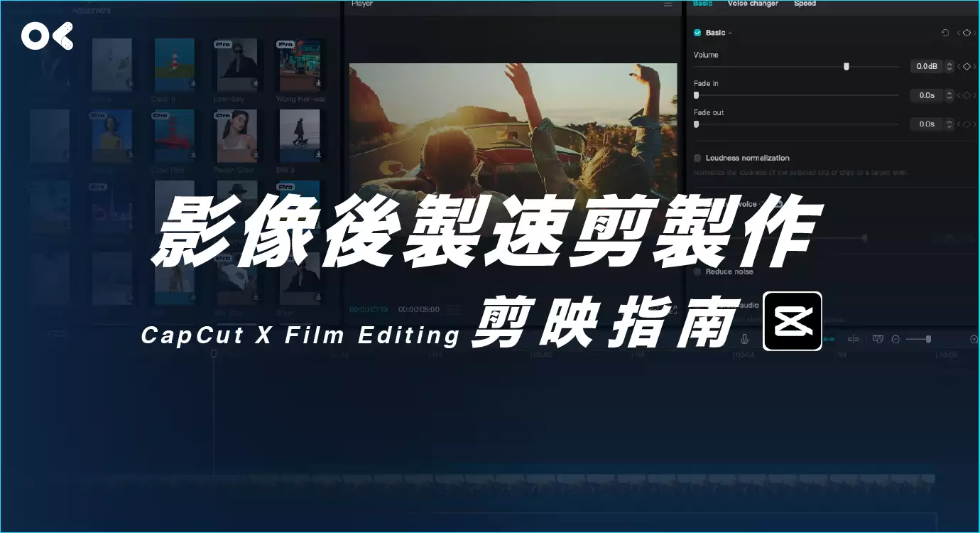Click the Fade out slider handle
Screen dimensions: 980x533
[x=696, y=124]
